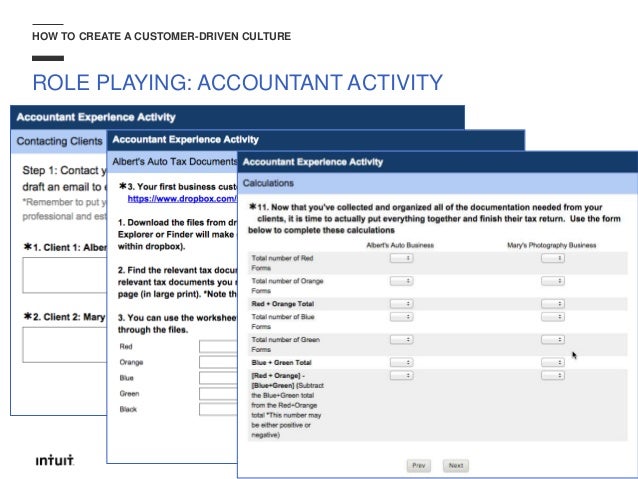Follow the dropbox.com link
Screen dimensions: 638x479
click(182, 199)
